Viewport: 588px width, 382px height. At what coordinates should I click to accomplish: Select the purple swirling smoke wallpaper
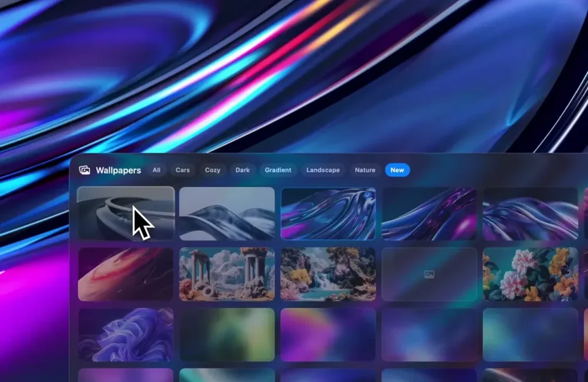click(x=126, y=335)
